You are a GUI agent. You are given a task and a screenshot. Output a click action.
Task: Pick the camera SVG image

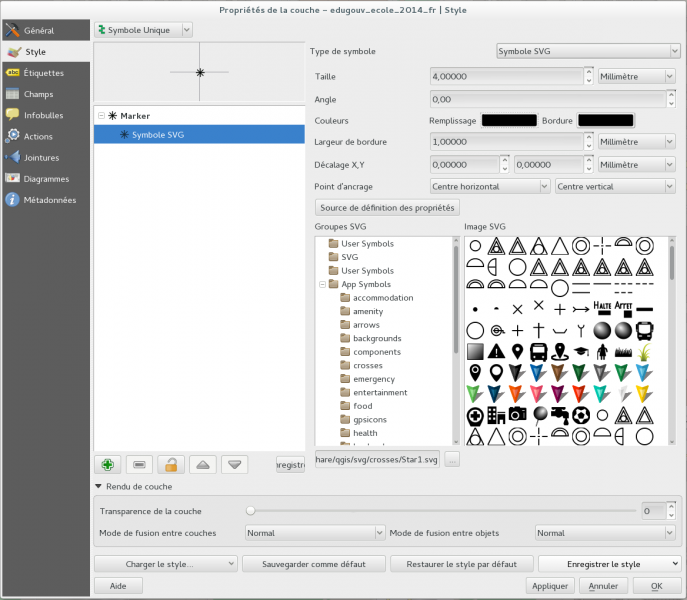point(518,414)
